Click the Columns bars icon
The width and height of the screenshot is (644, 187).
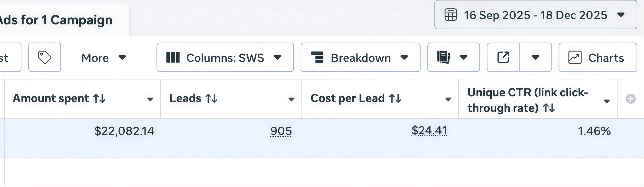coord(173,58)
